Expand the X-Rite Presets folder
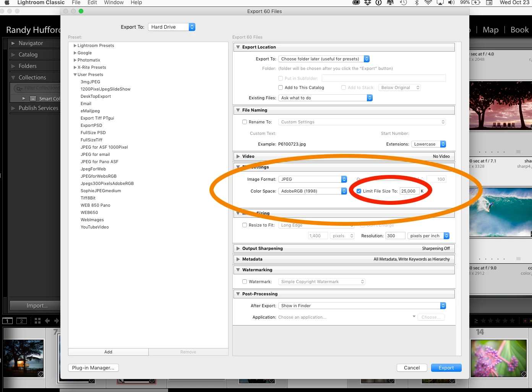Screen dimensions: 532x392 tap(75, 67)
